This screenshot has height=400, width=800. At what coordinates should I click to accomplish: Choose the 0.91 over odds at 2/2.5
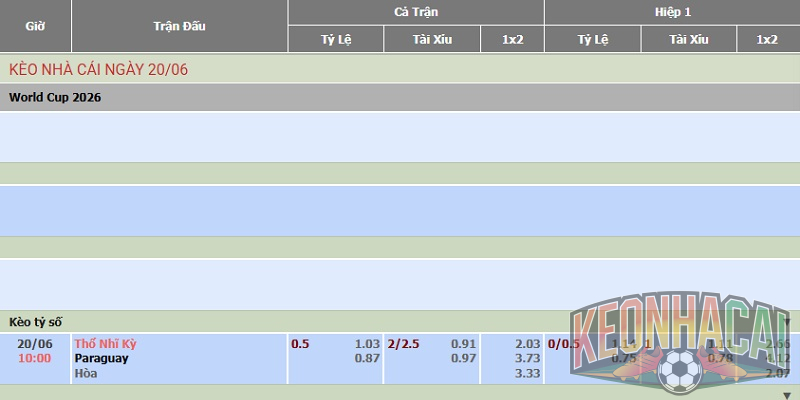coord(463,344)
